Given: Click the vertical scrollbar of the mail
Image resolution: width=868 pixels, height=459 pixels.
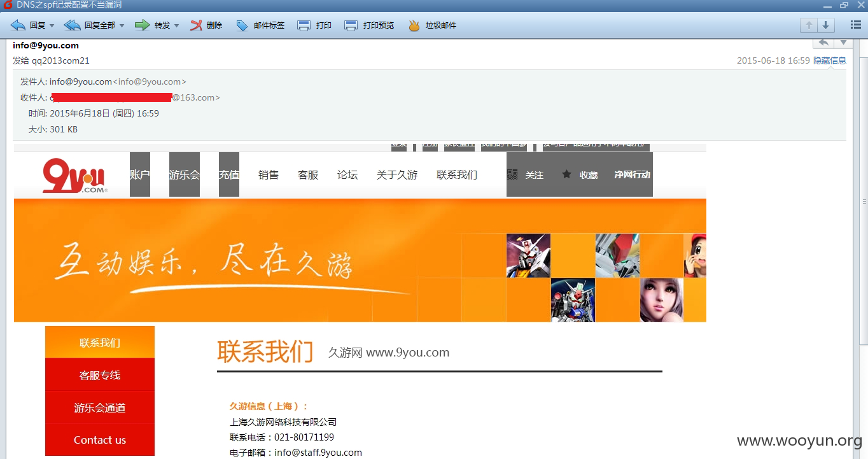Looking at the screenshot, I should pyautogui.click(x=864, y=201).
